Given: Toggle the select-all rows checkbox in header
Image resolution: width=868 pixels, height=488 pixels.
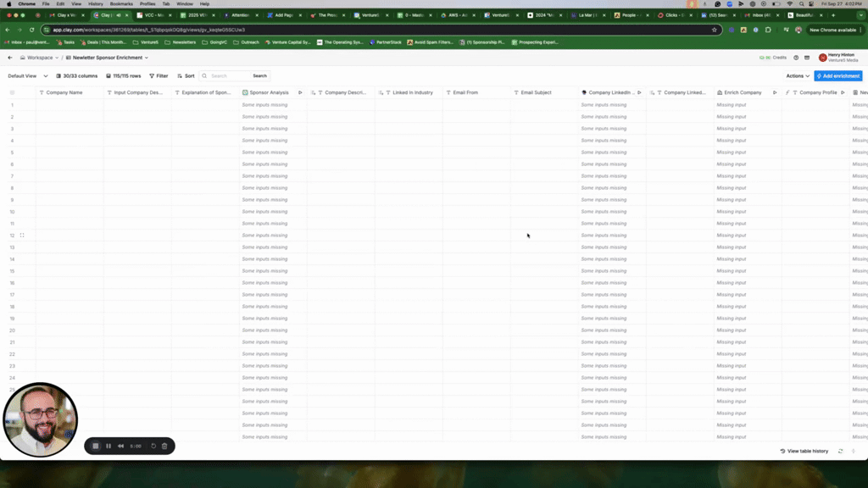Looking at the screenshot, I should (x=12, y=92).
